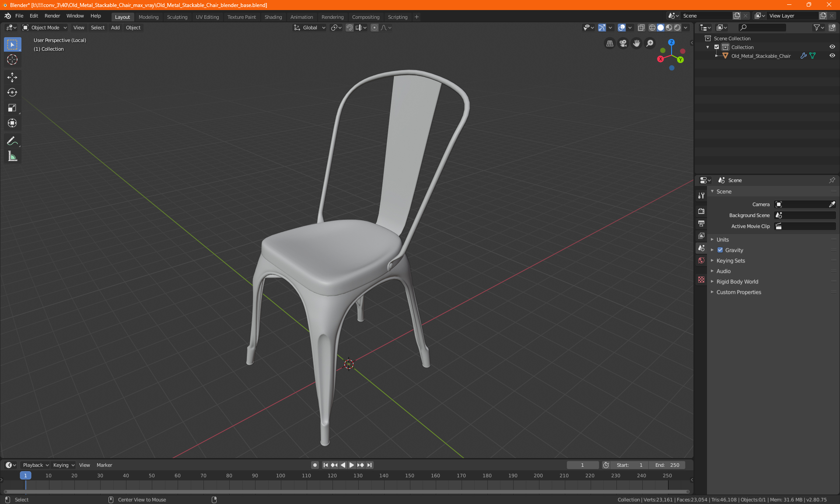Open Texture properties tab icon
The height and width of the screenshot is (504, 840).
[701, 280]
